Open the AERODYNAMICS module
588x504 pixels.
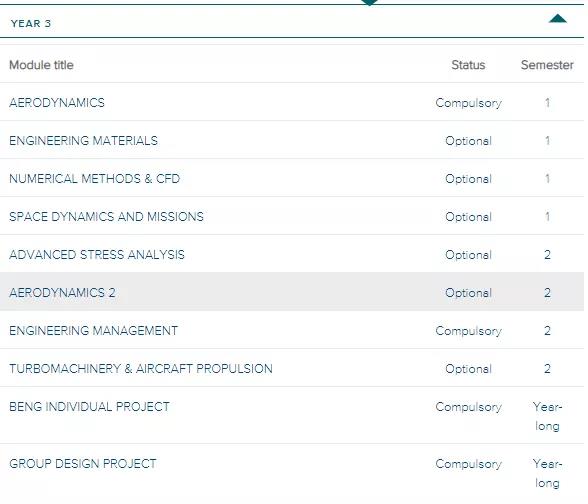click(x=57, y=102)
